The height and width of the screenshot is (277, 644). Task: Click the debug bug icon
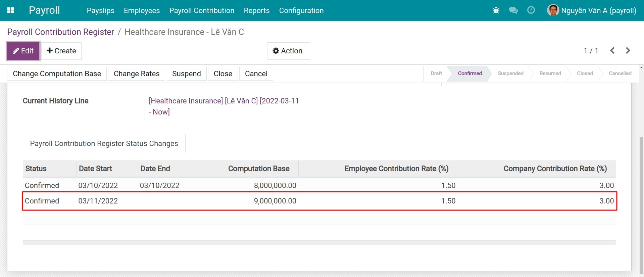tap(496, 10)
